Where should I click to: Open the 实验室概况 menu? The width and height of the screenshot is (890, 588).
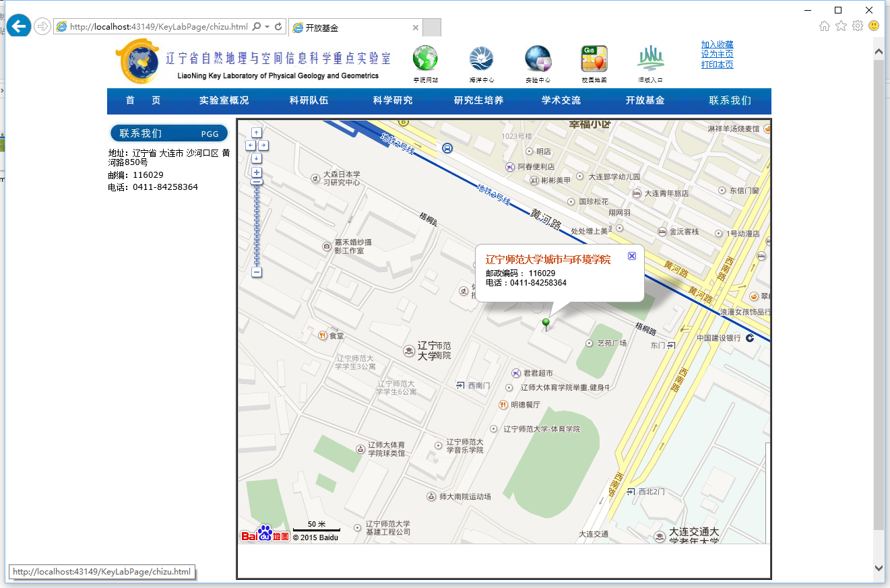[224, 100]
